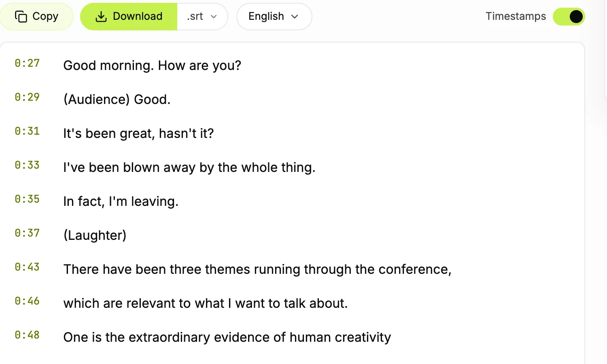The height and width of the screenshot is (364, 607).
Task: Open the .srt format dropdown
Action: pos(202,17)
